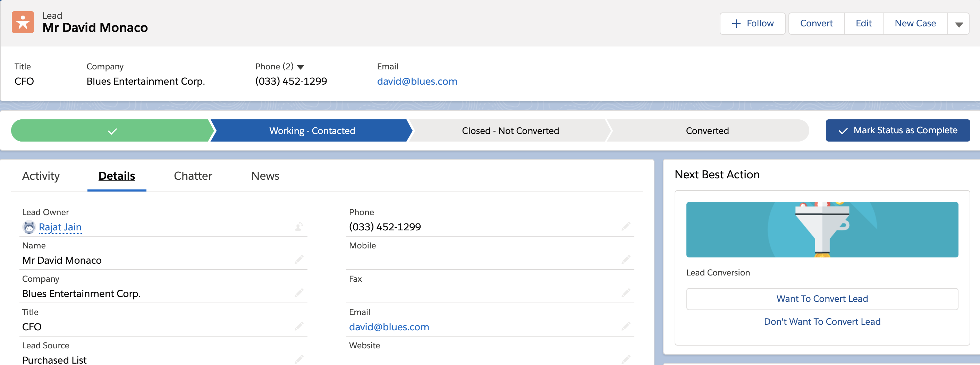Screen dimensions: 980x365
Task: Click the edit pencil in Email row
Action: (626, 326)
